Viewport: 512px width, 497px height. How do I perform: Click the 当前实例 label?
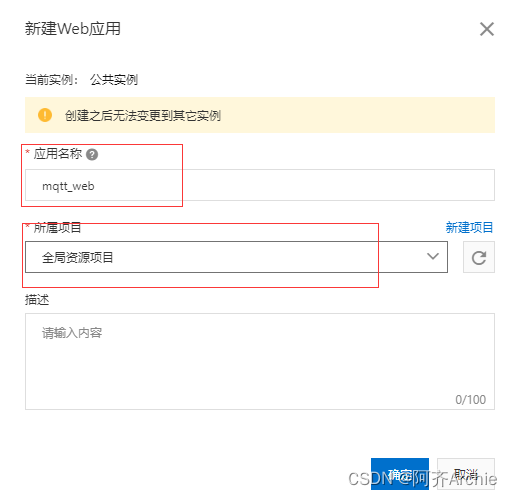coord(51,80)
